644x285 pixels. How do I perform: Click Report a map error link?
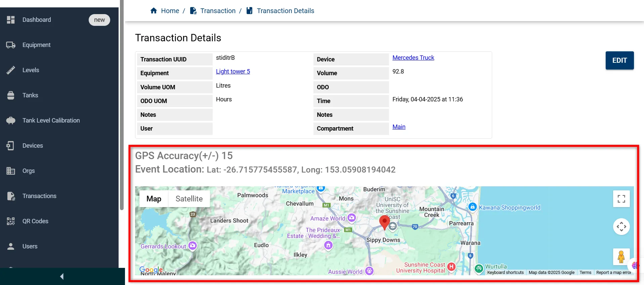(x=613, y=273)
